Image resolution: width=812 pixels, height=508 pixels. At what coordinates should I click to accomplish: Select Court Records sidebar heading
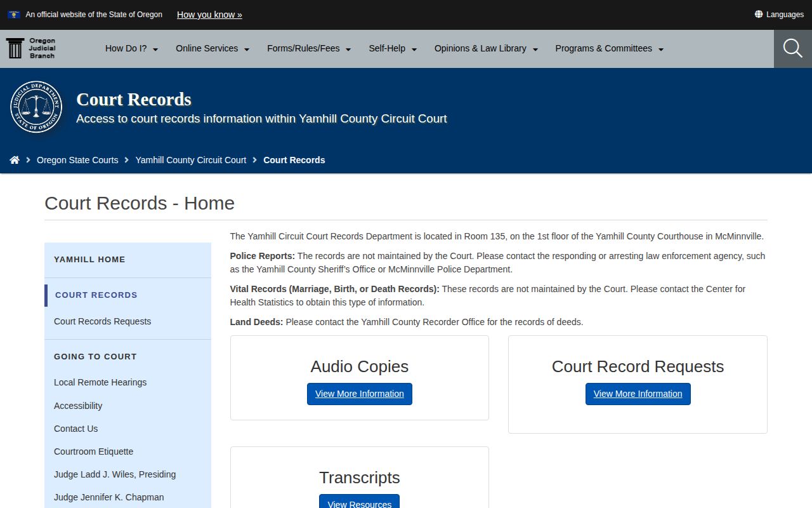click(96, 295)
